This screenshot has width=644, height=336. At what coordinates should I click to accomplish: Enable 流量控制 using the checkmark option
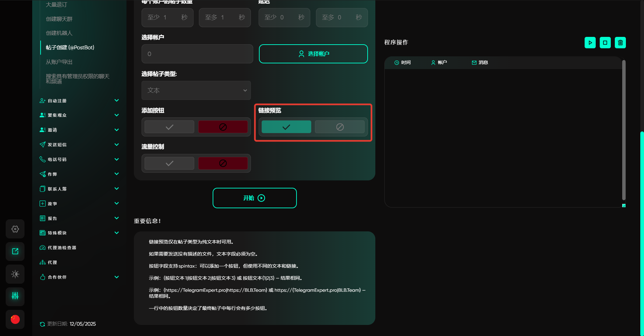pyautogui.click(x=169, y=163)
